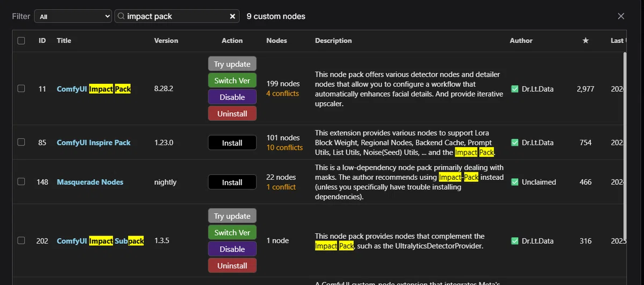Uninstall the ComfyUI Impact Subpack
The width and height of the screenshot is (644, 285).
[x=232, y=266]
